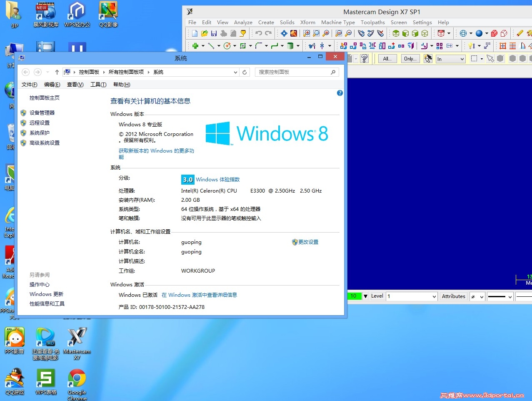
Task: Open the Windows 体验指数 link
Action: click(218, 180)
